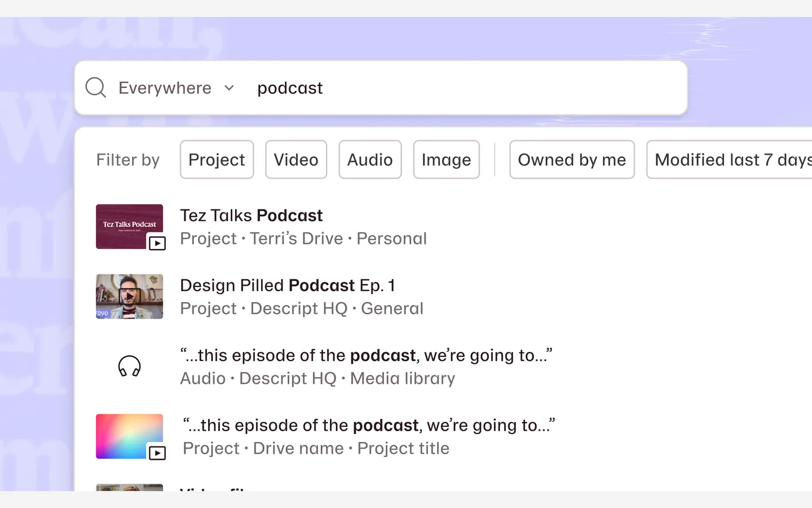The height and width of the screenshot is (508, 812).
Task: Open the gradient project thumbnail
Action: click(129, 436)
